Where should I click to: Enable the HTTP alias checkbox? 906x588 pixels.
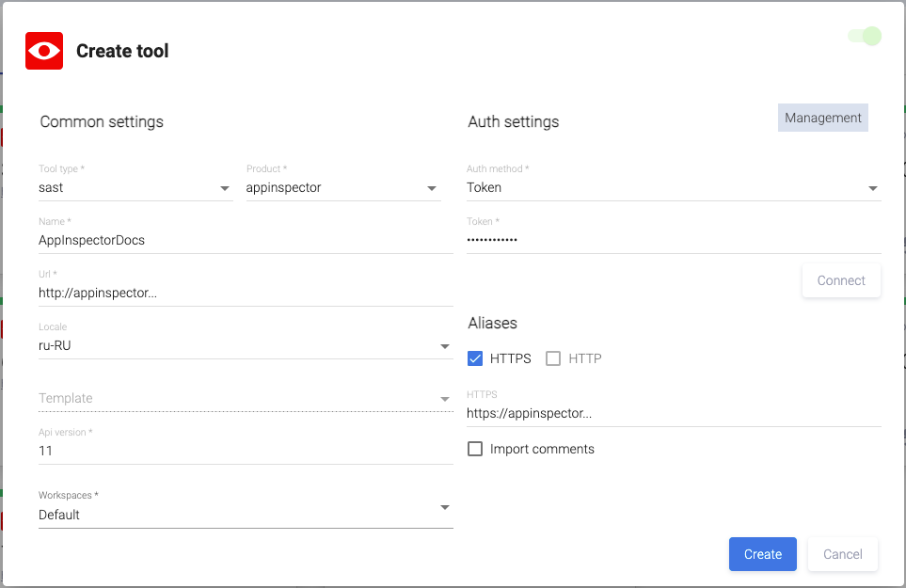click(553, 358)
